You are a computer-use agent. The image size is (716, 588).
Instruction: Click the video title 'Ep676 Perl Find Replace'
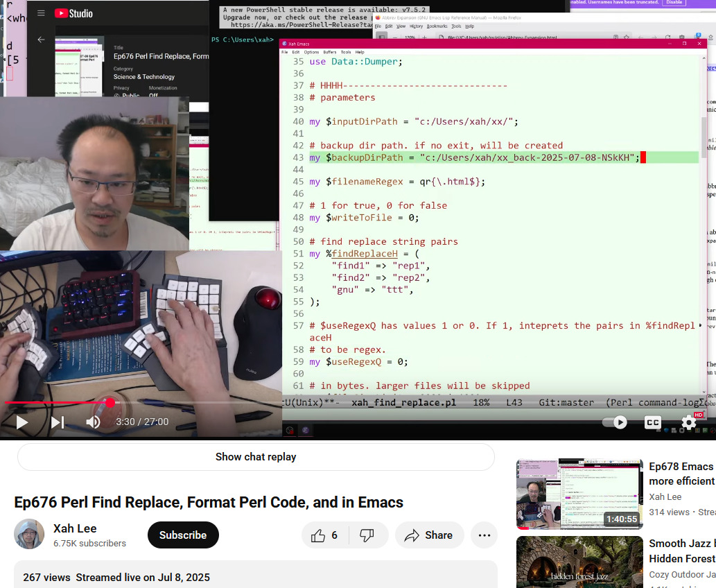(x=209, y=502)
